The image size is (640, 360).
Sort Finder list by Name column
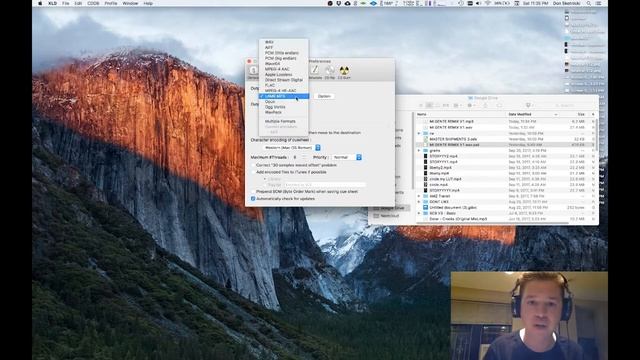point(460,114)
